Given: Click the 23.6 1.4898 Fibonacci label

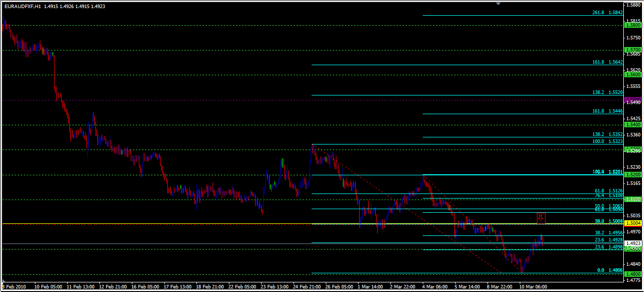Looking at the screenshot, I should (x=608, y=247).
